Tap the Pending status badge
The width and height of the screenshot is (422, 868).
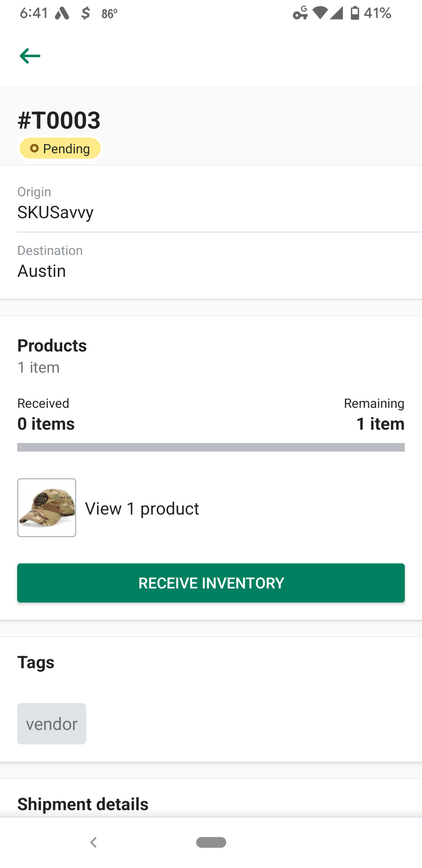[x=60, y=148]
